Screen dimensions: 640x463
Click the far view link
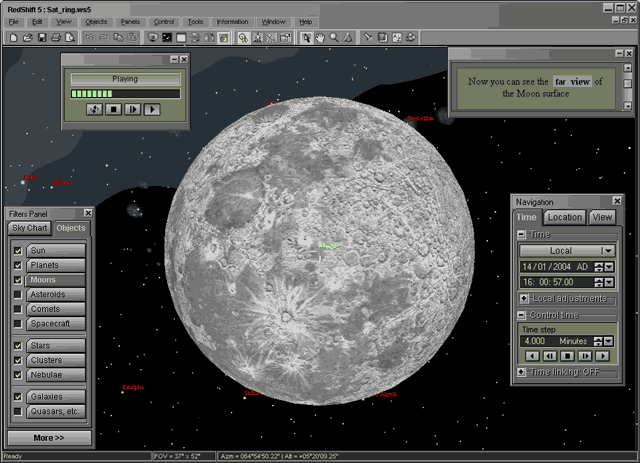[x=572, y=82]
